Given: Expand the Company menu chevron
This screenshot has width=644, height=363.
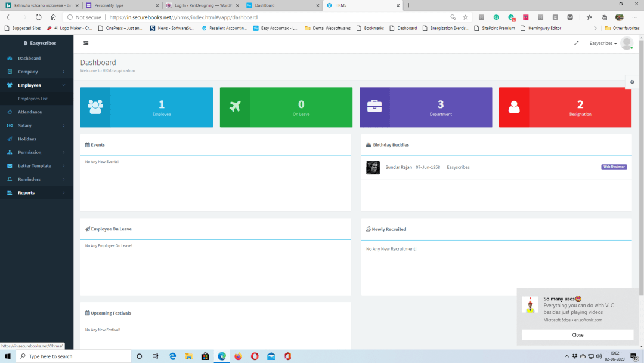Looking at the screenshot, I should pos(64,72).
